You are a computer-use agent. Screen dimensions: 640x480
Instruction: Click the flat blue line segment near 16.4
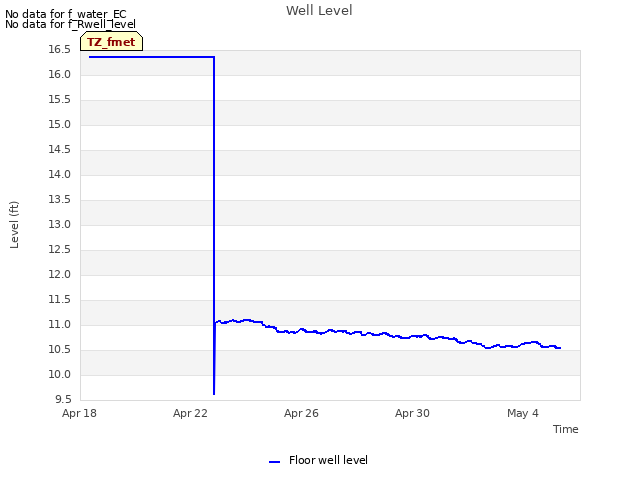click(151, 57)
